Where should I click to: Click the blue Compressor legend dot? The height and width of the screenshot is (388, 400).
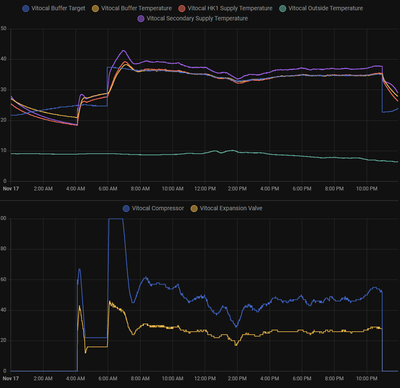pyautogui.click(x=126, y=209)
